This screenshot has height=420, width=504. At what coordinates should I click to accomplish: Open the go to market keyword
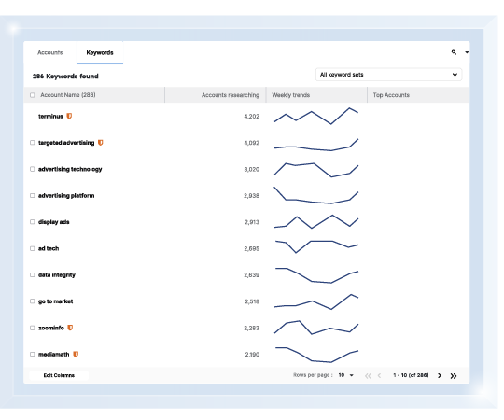point(56,301)
